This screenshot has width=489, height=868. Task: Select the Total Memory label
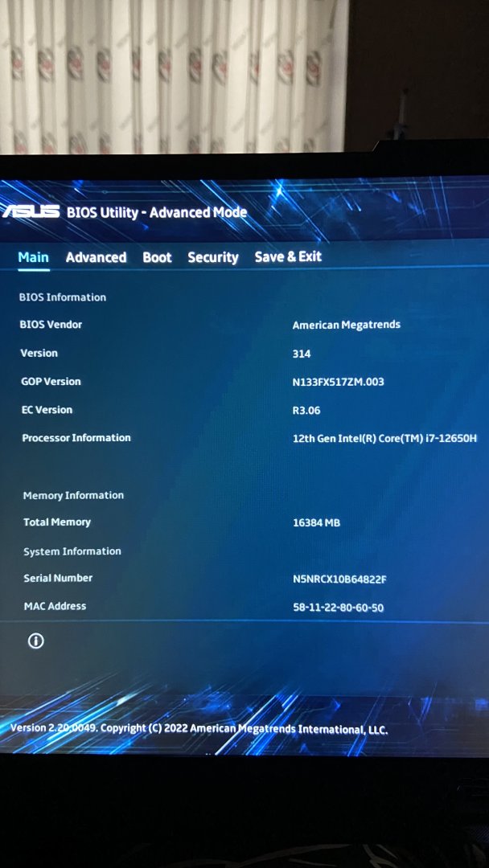point(57,522)
